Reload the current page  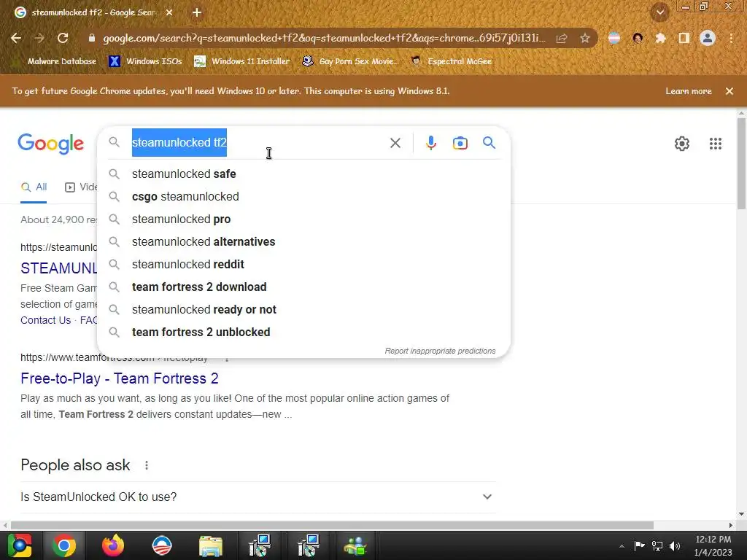63,38
